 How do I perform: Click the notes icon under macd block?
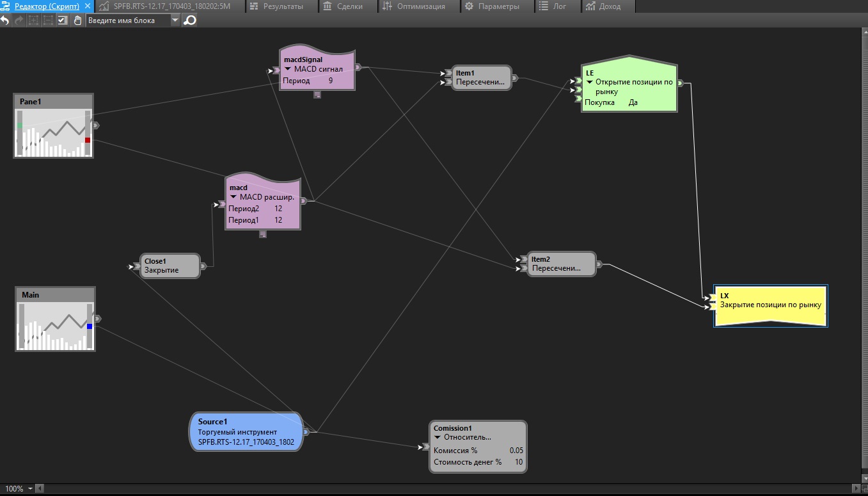(x=263, y=234)
